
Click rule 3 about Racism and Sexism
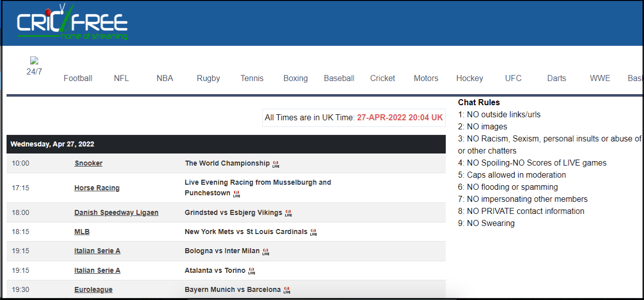coord(550,144)
